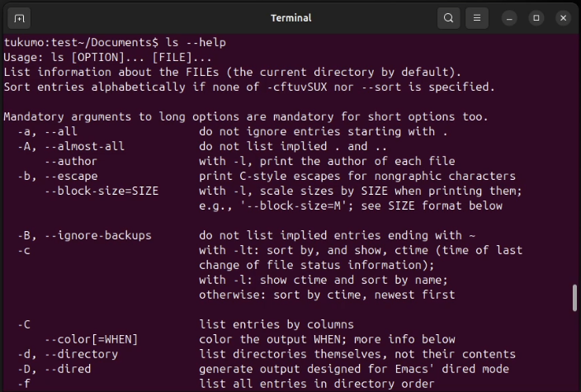Click the '--color[=WHEN]' option text
This screenshot has width=581, height=392.
pos(91,339)
